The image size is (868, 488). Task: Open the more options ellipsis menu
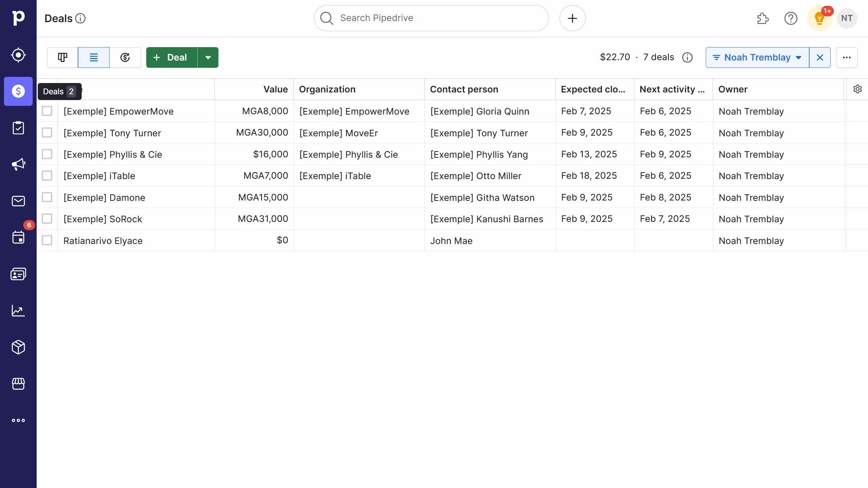coord(847,57)
